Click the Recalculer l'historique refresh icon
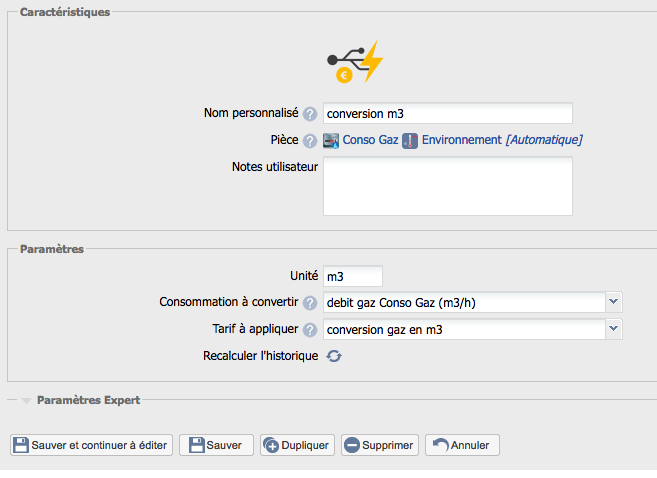The image size is (657, 478). click(335, 357)
